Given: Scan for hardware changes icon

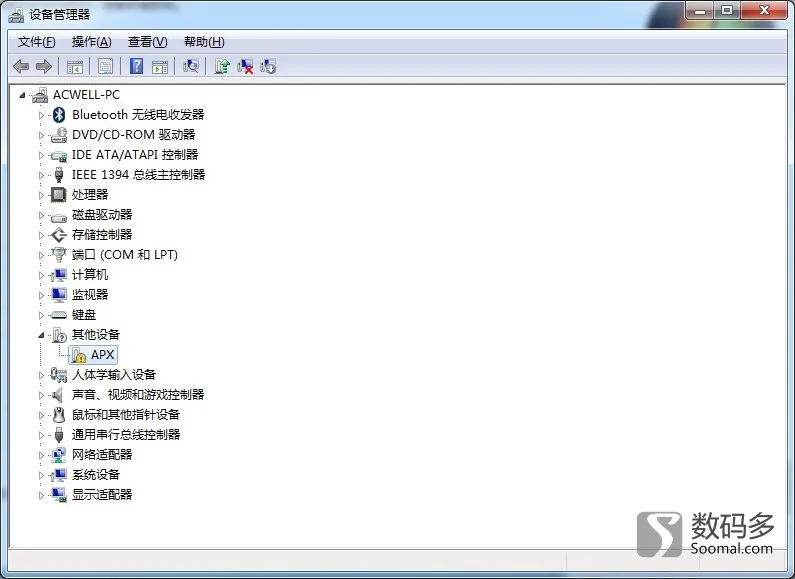Looking at the screenshot, I should [191, 66].
